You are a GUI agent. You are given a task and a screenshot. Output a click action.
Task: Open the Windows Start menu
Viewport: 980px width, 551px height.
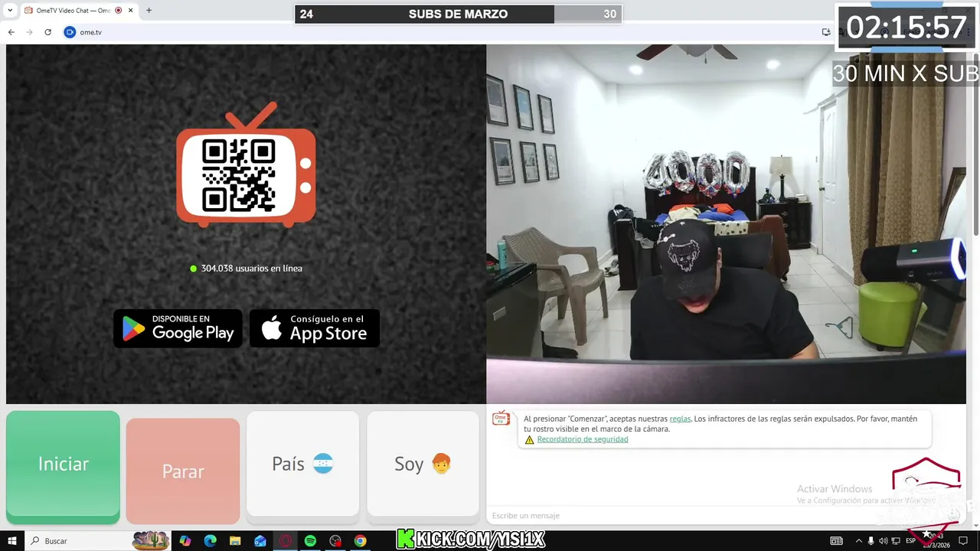pos(12,541)
